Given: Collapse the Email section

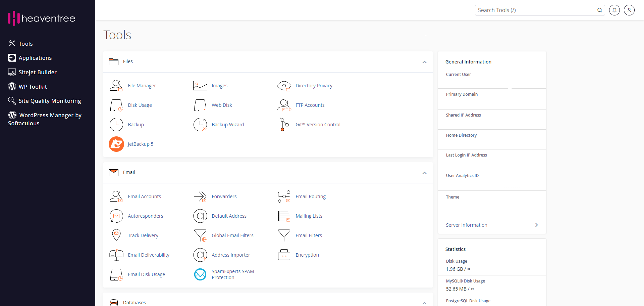Looking at the screenshot, I should click(x=424, y=173).
